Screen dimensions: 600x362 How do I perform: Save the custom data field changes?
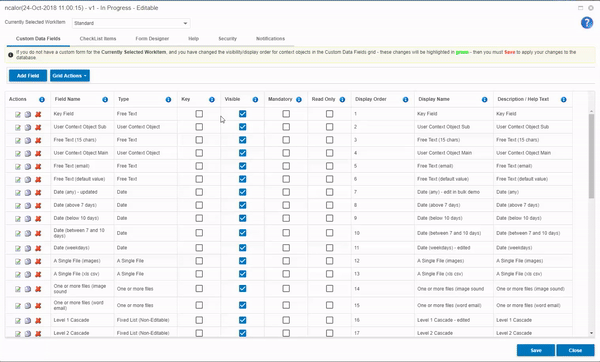pos(536,350)
